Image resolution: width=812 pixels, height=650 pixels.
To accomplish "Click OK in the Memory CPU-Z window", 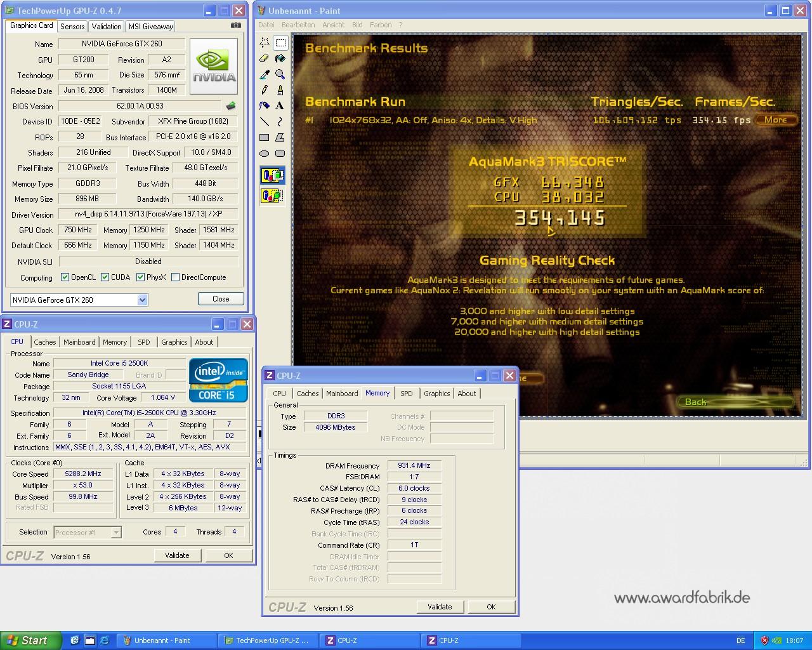I will point(491,607).
